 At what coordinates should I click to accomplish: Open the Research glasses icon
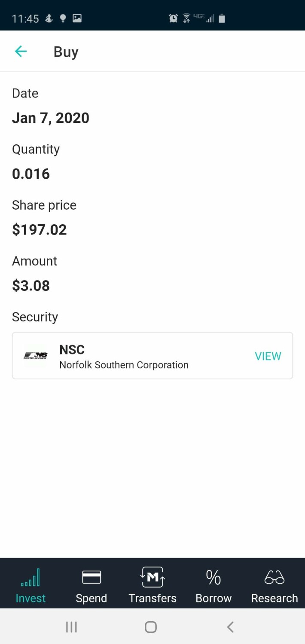(x=274, y=577)
